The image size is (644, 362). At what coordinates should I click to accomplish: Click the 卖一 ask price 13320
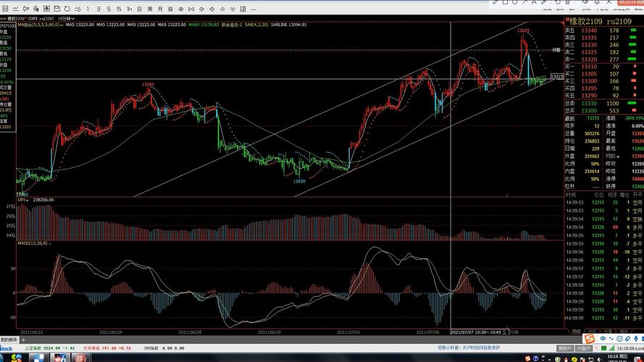(589, 59)
